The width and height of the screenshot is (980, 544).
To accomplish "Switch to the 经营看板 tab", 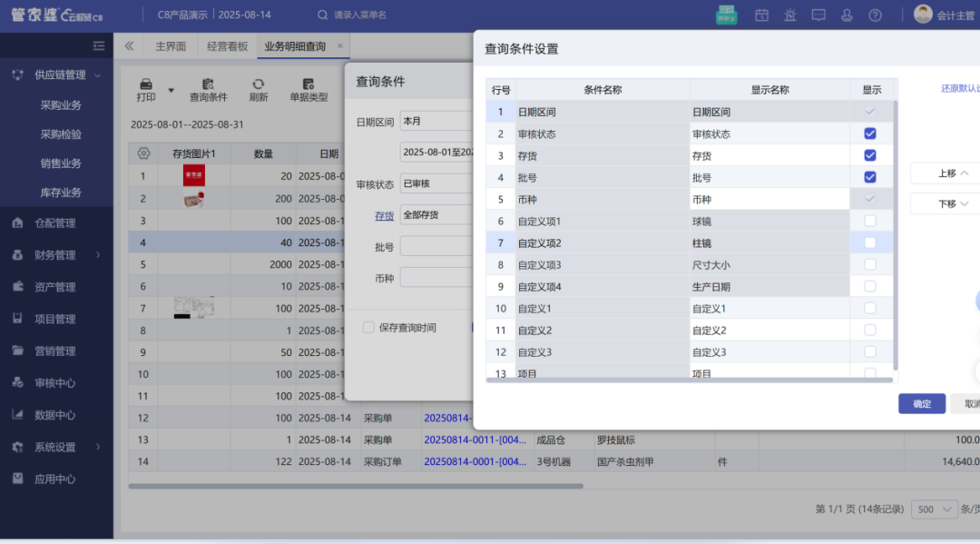I will 227,46.
